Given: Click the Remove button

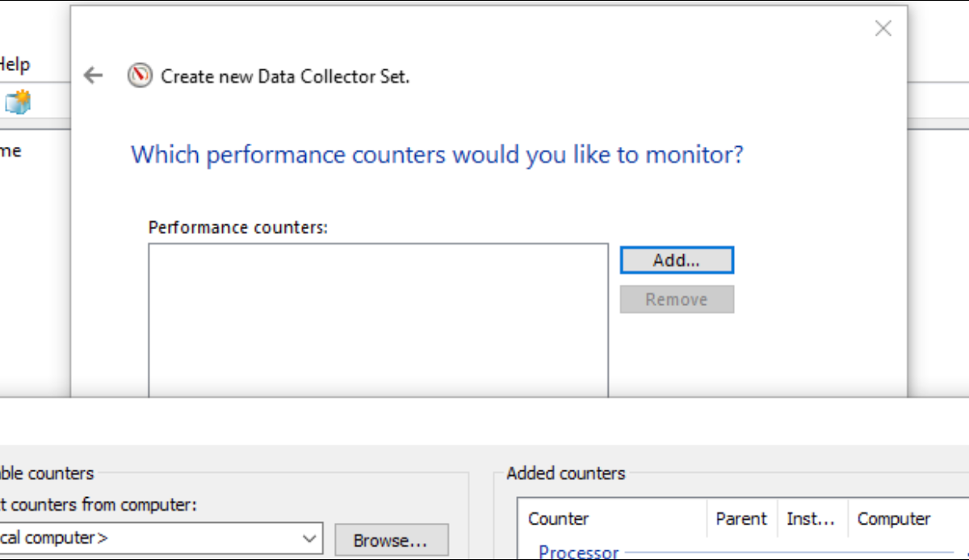Looking at the screenshot, I should (676, 299).
